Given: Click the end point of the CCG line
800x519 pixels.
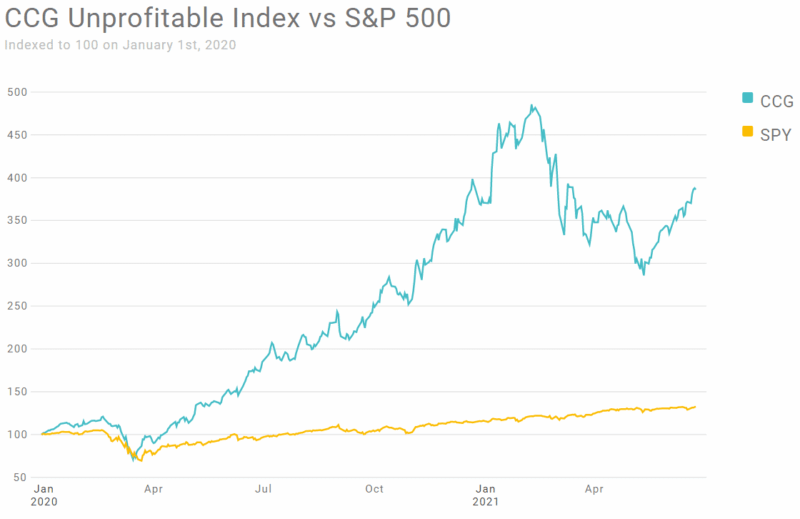Looking at the screenshot, I should click(x=695, y=189).
